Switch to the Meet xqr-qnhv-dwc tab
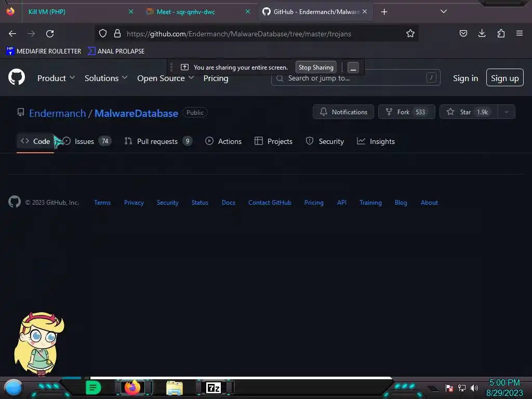The image size is (532, 399). (197, 12)
